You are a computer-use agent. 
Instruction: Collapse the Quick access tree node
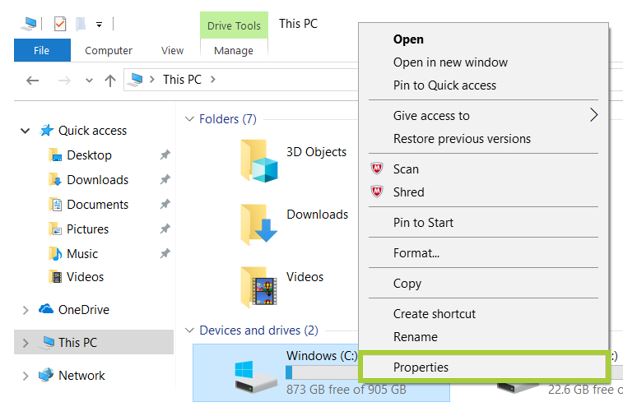[25, 131]
